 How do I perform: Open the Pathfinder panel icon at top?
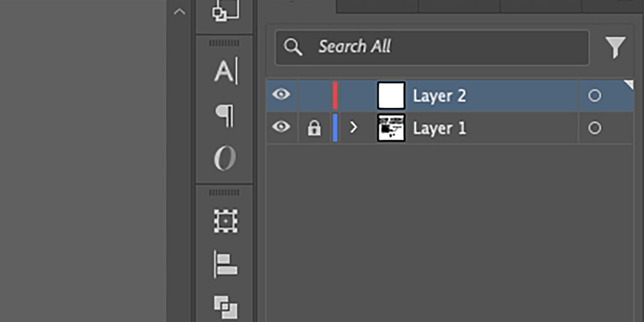(x=224, y=11)
